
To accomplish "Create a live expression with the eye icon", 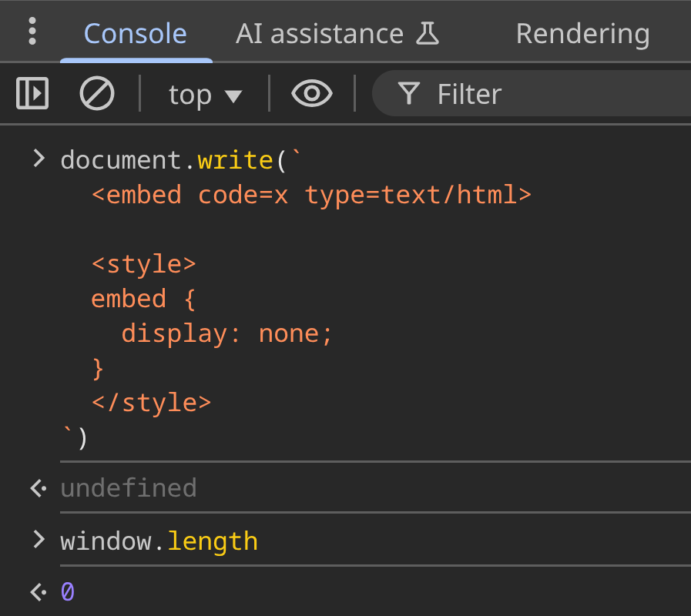I will tap(311, 93).
